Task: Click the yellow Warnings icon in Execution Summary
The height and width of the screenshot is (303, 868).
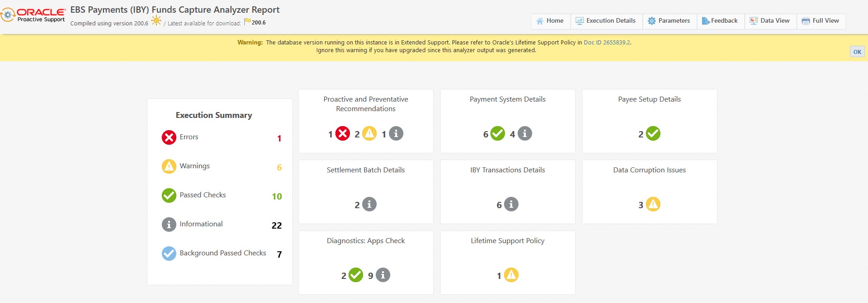Action: point(169,166)
